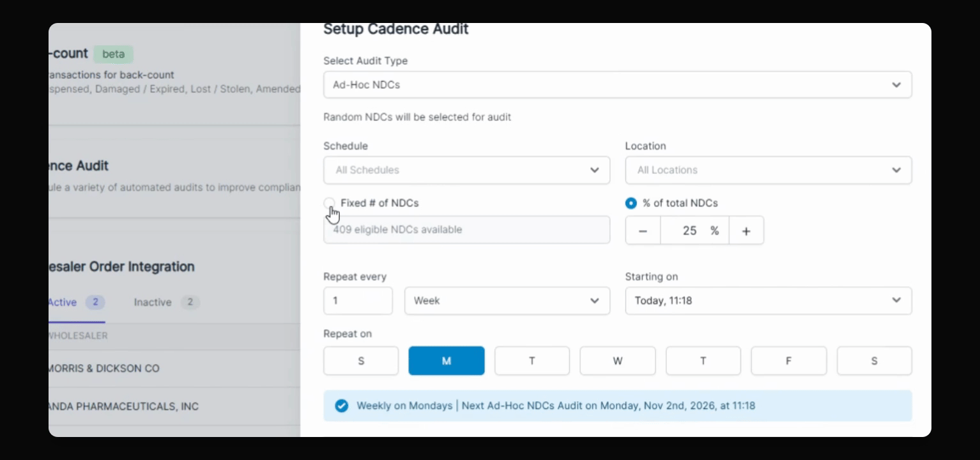Viewport: 980px width, 460px height.
Task: Click the beta badge next to back-count
Action: tap(113, 54)
